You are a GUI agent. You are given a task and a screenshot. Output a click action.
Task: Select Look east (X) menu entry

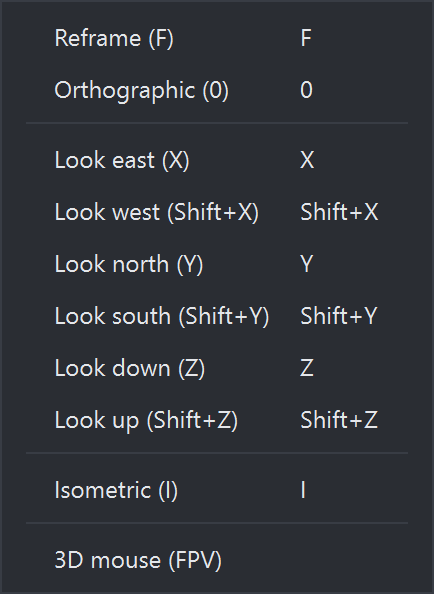click(x=217, y=160)
